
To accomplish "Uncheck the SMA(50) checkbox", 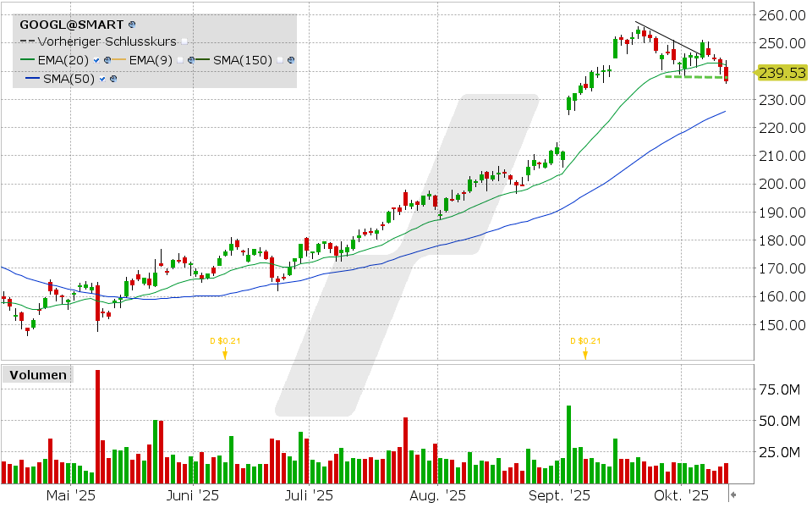I will pos(102,79).
